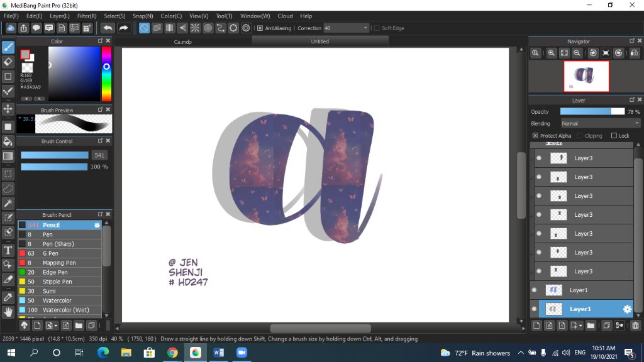Open the File menu
This screenshot has width=644, height=362.
pos(11,16)
